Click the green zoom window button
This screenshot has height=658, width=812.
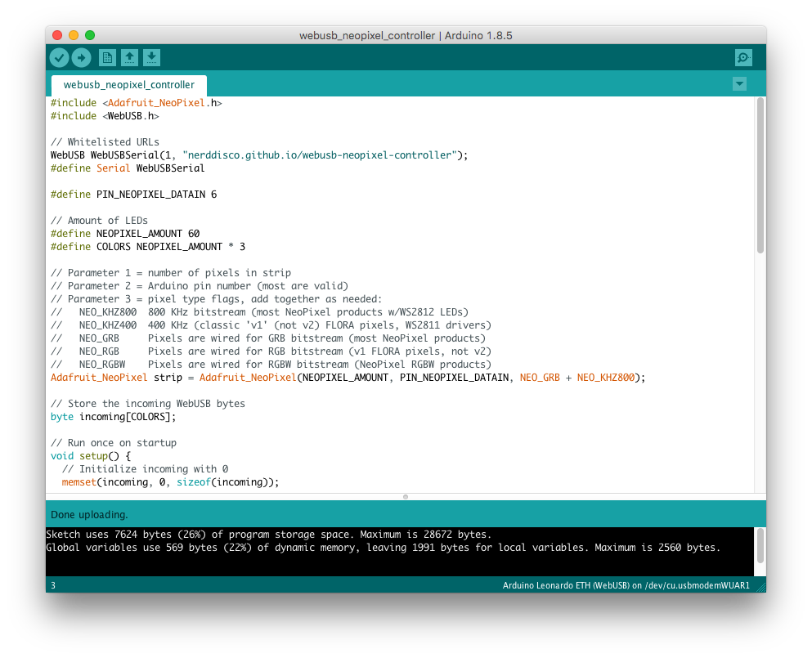point(90,35)
